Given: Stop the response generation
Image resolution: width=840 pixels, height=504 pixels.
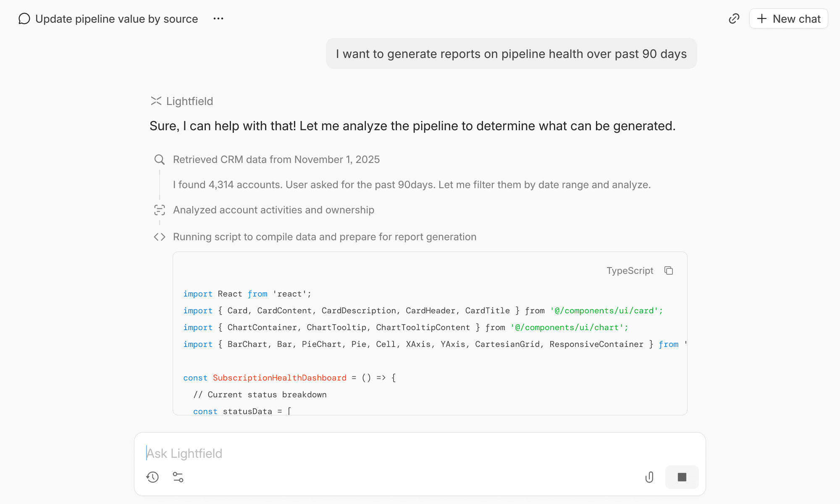Looking at the screenshot, I should (682, 477).
